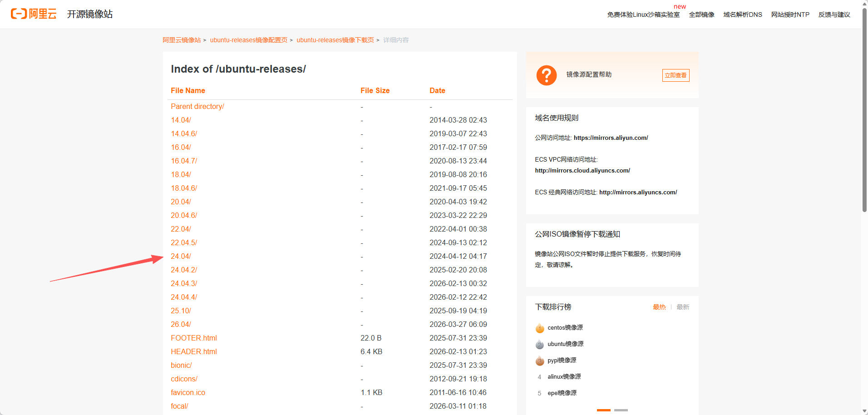Open epel镜像源 in download ranking
This screenshot has width=868, height=415.
pyautogui.click(x=562, y=393)
